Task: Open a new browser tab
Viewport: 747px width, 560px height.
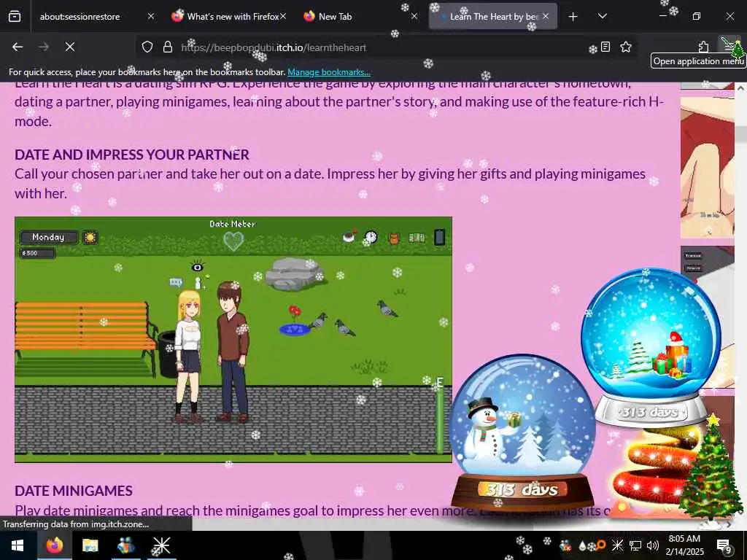Action: coord(573,17)
